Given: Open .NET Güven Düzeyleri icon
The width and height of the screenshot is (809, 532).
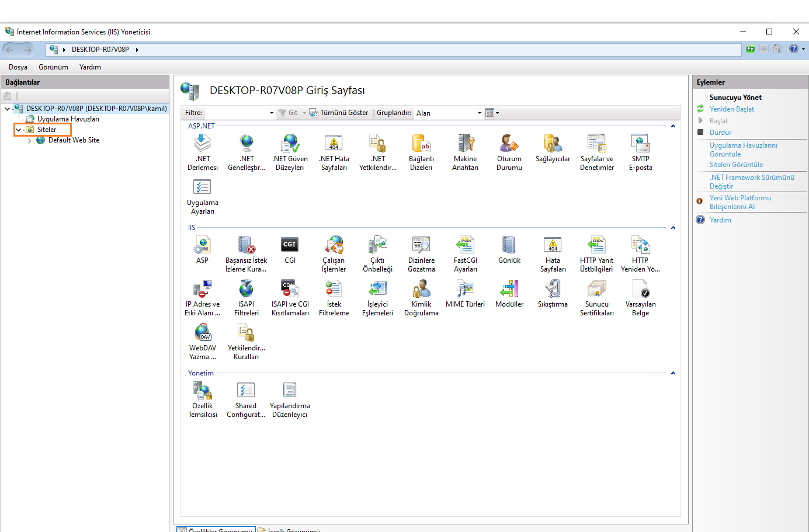Looking at the screenshot, I should click(x=290, y=143).
